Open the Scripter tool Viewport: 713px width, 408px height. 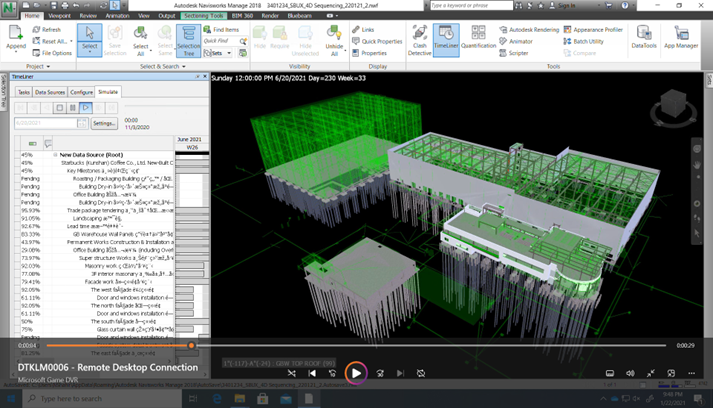(514, 53)
